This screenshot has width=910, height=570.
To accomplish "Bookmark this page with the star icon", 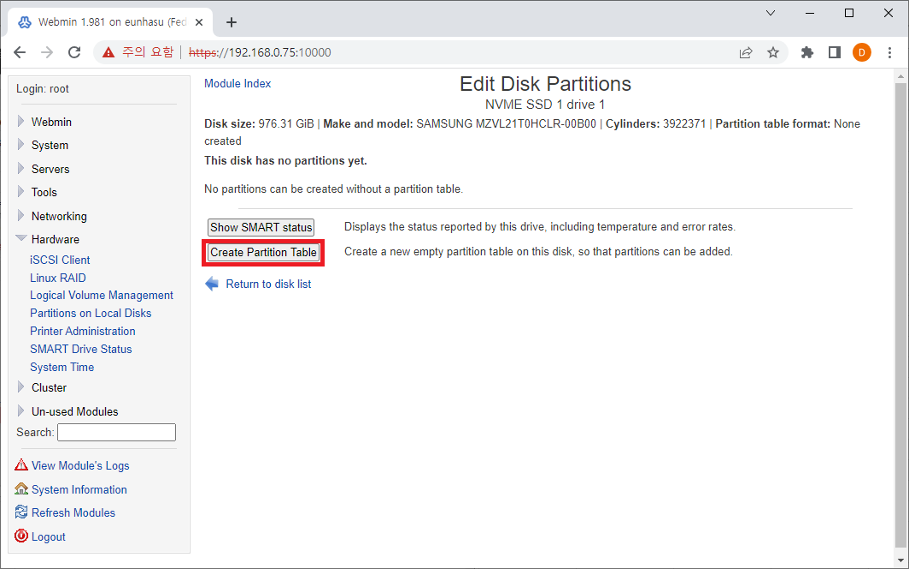I will (773, 52).
